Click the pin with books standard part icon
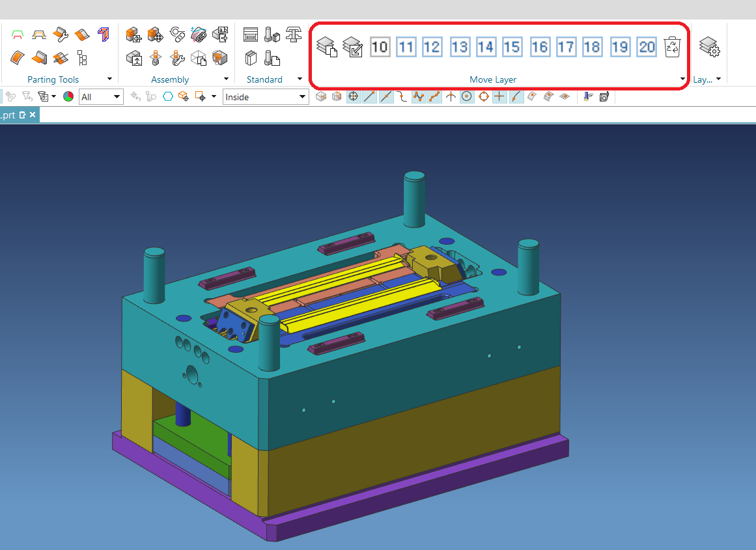The width and height of the screenshot is (756, 550). point(272,34)
